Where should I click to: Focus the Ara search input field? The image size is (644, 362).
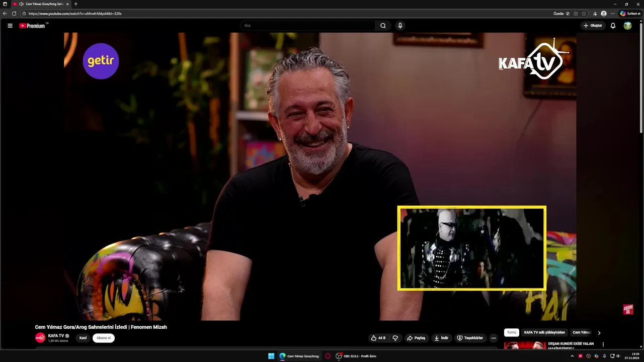tap(308, 26)
